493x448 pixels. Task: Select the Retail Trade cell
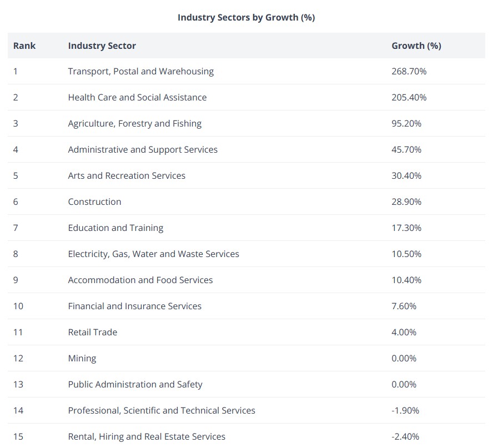coord(92,332)
